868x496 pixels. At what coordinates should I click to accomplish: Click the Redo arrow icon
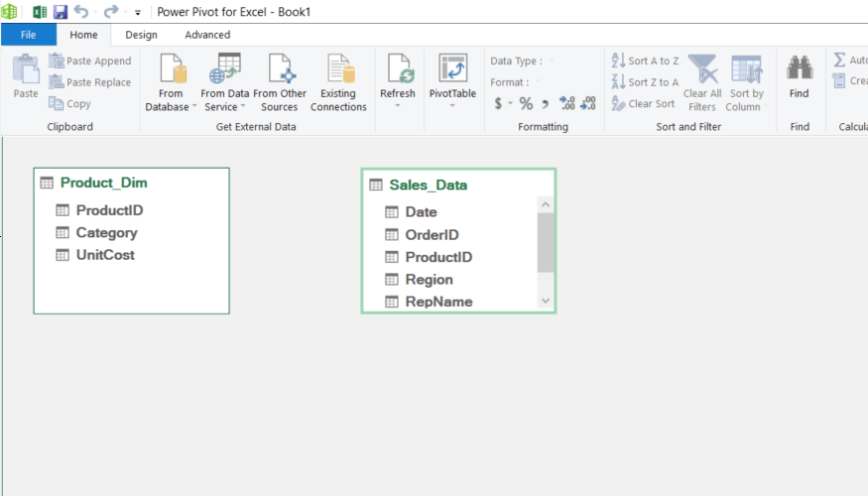click(111, 12)
